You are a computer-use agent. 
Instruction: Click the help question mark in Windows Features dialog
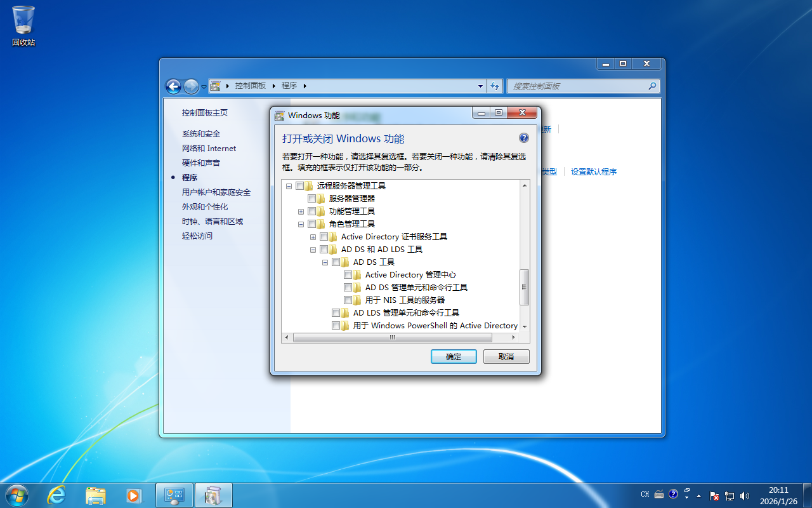pyautogui.click(x=523, y=138)
